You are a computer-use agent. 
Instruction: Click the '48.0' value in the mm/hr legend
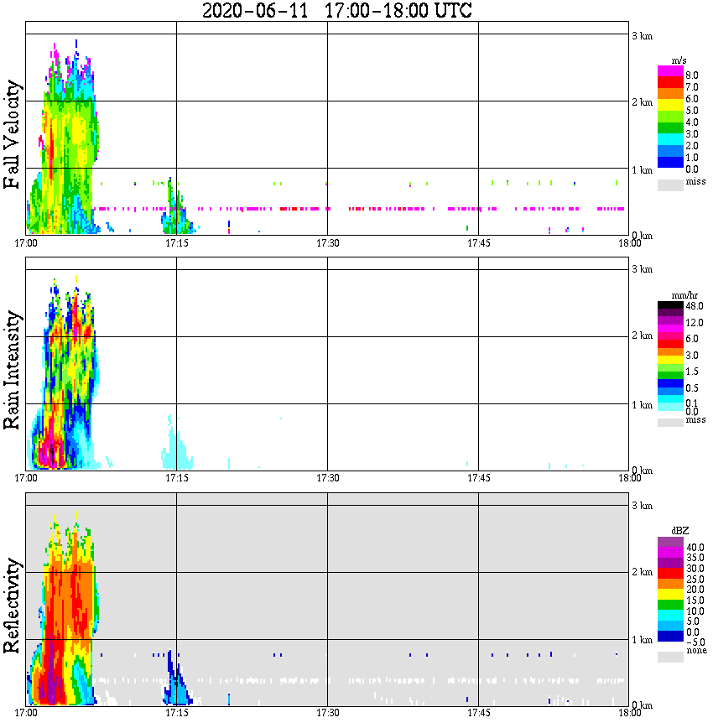click(x=695, y=306)
